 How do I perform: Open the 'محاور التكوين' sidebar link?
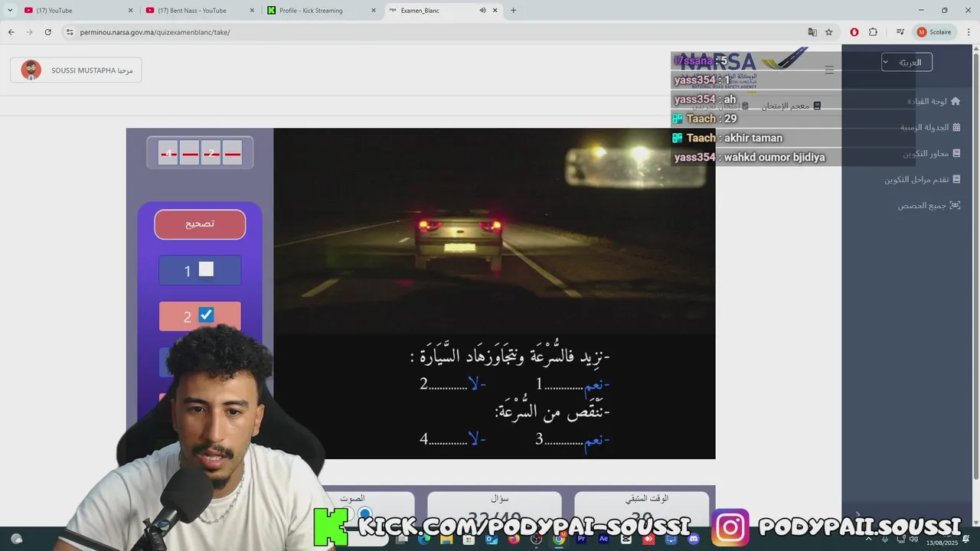tap(926, 153)
